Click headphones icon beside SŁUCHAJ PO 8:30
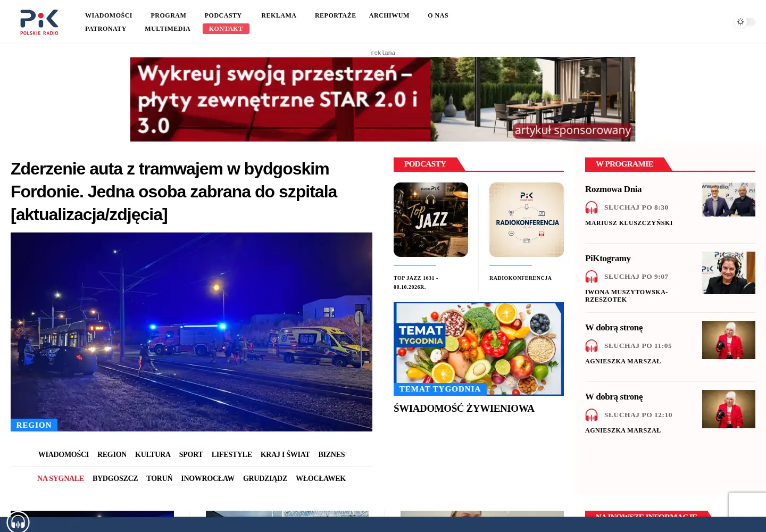The width and height of the screenshot is (766, 532). 592,207
